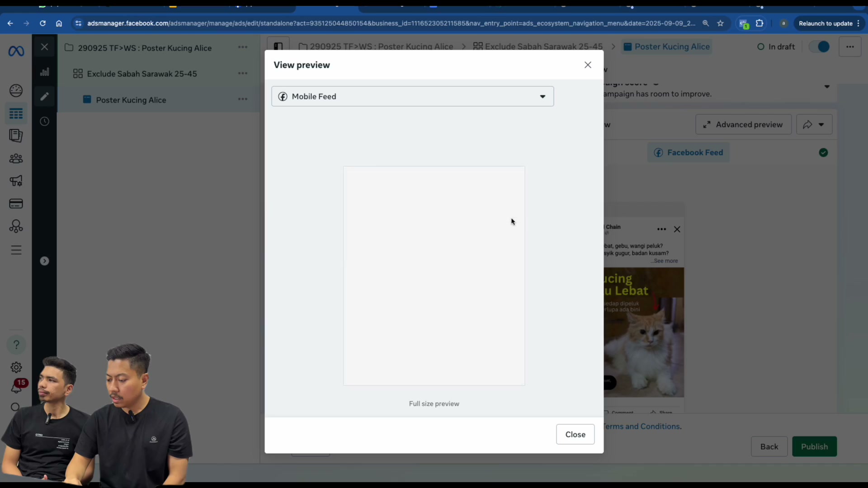Open the search magnifier icon in the sidebar
The width and height of the screenshot is (868, 488).
click(15, 408)
